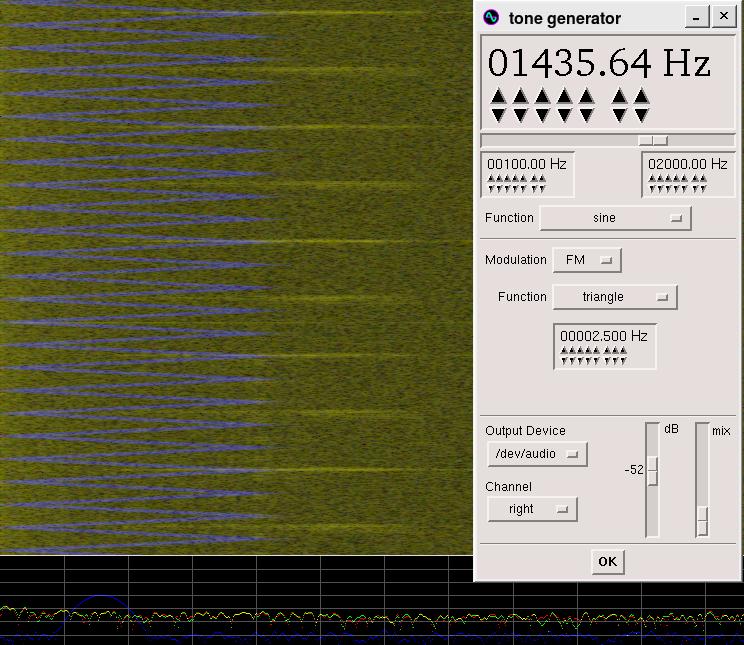The width and height of the screenshot is (744, 645).
Task: Click the 00100.00 Hz minimum frequency field
Action: coord(527,164)
